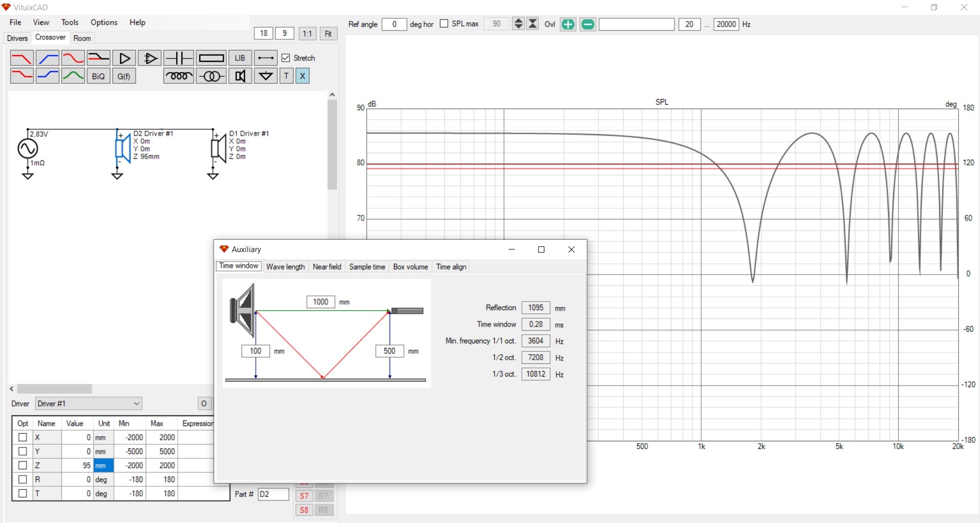Screen dimensions: 980x523
Task: Insert a low-pass filter block
Action: coord(22,58)
